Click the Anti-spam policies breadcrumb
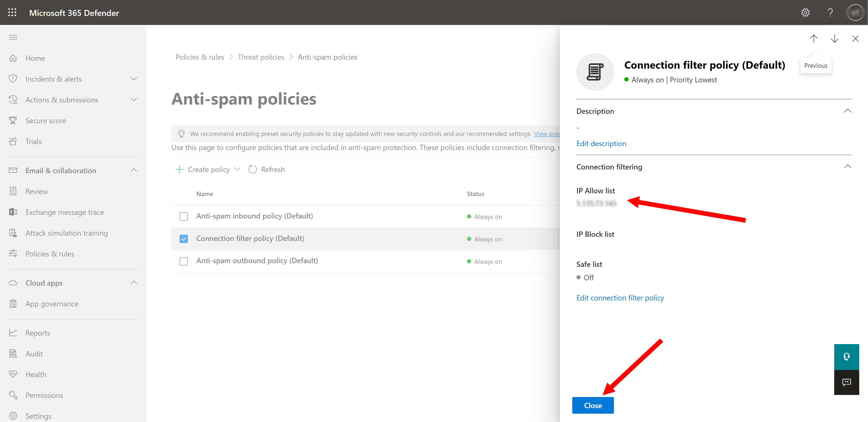This screenshot has height=422, width=868. click(327, 57)
